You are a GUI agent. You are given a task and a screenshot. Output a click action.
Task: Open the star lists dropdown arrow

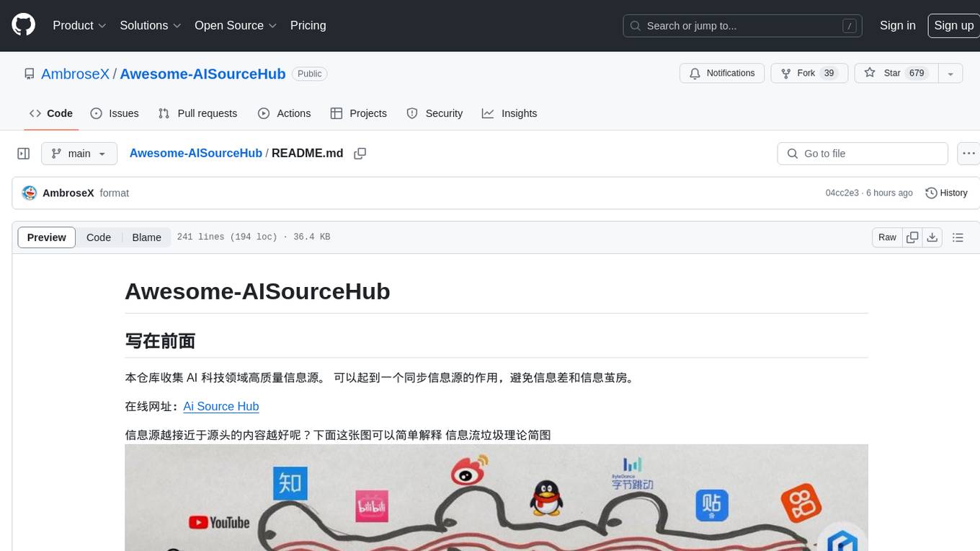pos(950,73)
